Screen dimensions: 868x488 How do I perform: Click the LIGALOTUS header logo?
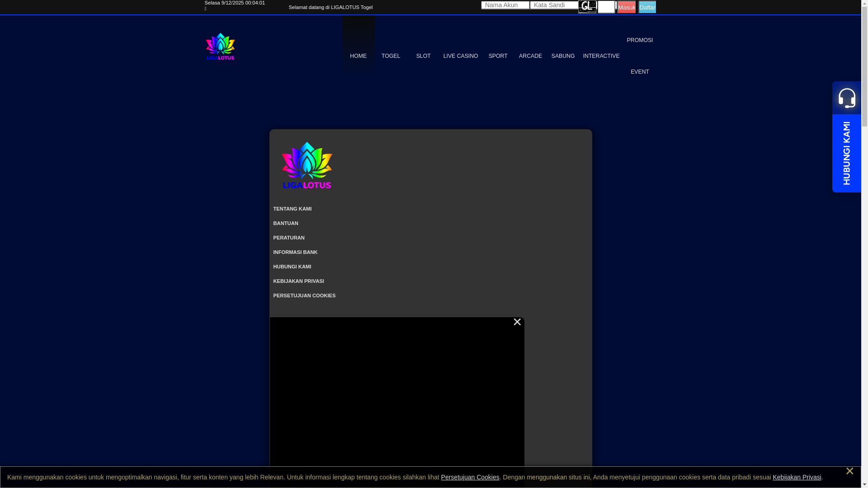click(x=220, y=46)
